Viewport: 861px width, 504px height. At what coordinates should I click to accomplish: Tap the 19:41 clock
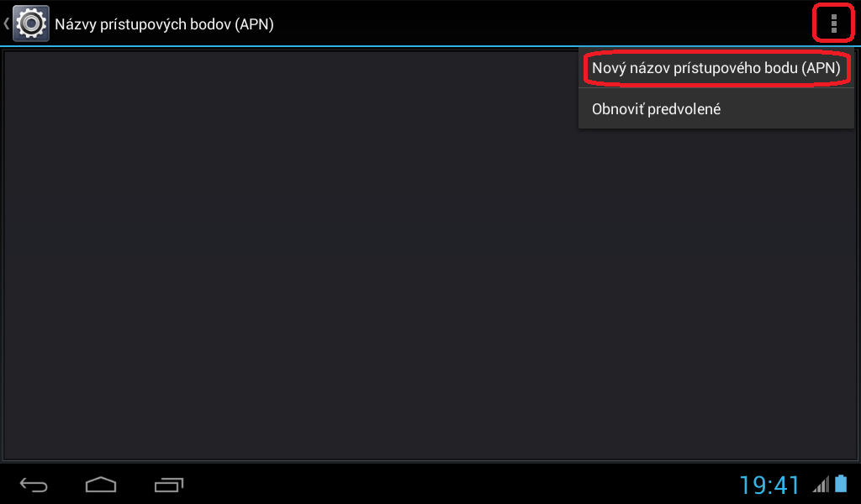[x=769, y=485]
